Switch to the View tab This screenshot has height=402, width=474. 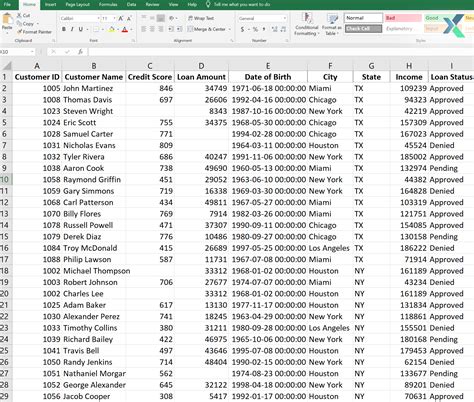pos(173,4)
